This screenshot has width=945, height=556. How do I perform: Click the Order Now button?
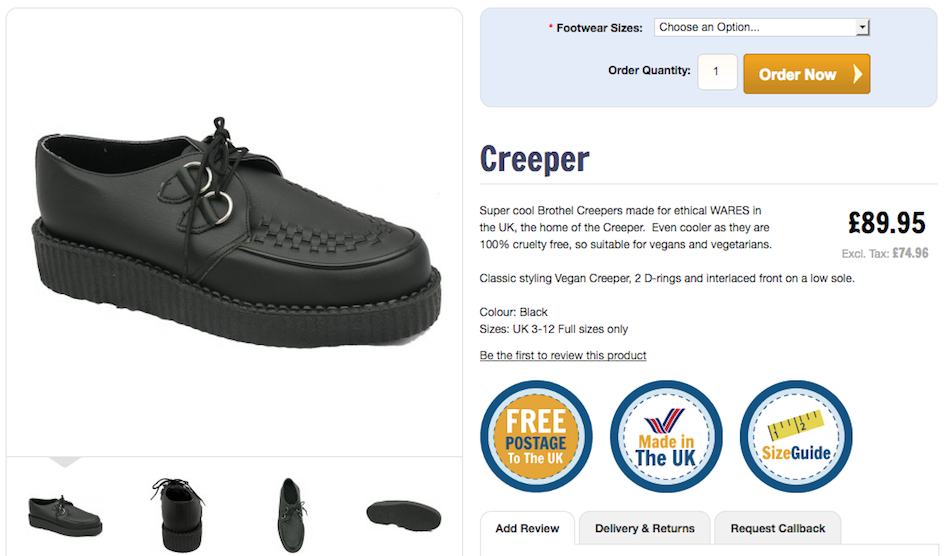point(806,74)
